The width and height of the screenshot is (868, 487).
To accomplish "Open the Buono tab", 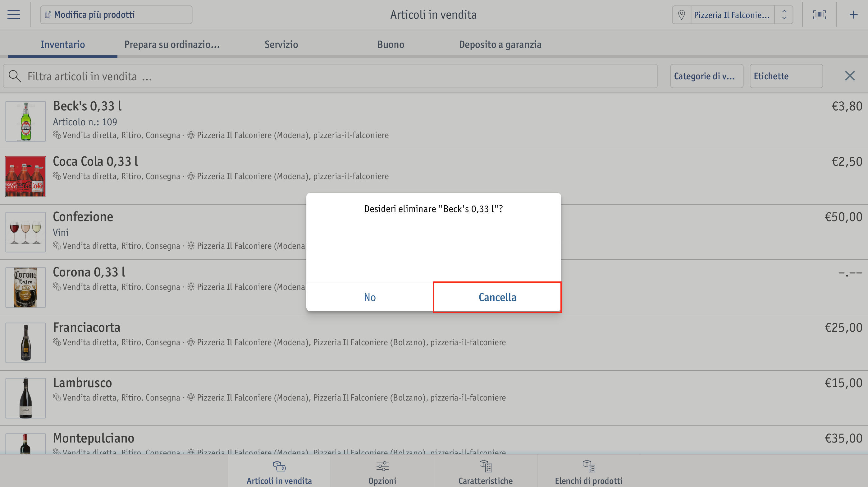I will pos(391,44).
